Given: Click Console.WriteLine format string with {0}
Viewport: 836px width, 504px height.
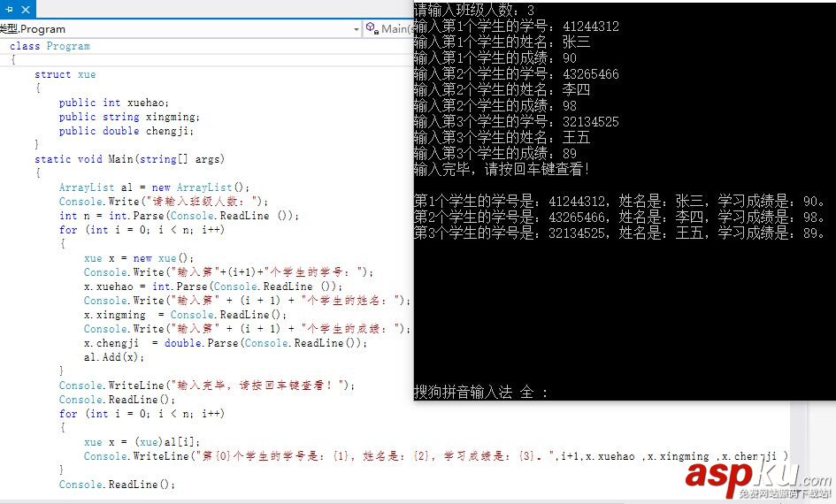Looking at the screenshot, I should [436, 456].
